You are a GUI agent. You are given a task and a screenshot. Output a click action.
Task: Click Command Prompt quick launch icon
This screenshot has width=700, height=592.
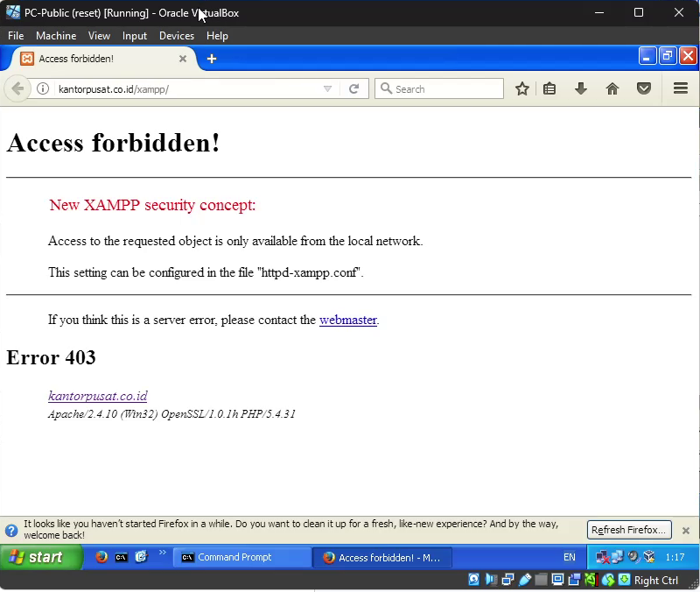(x=121, y=557)
